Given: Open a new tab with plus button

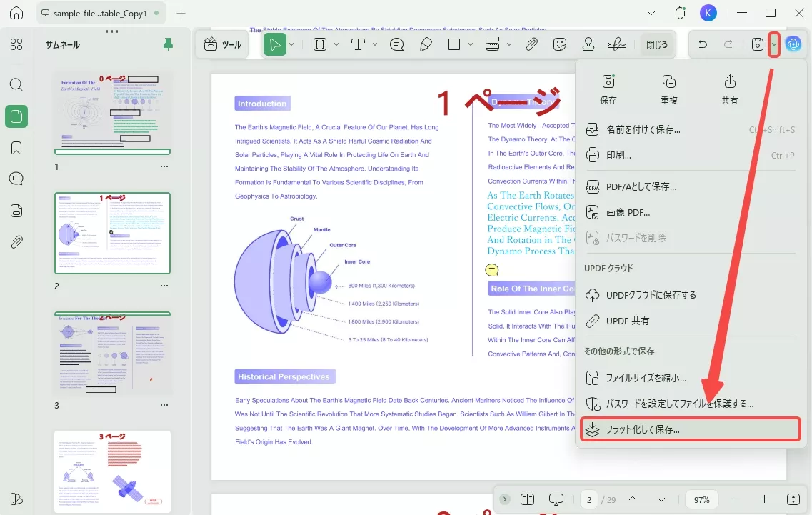Looking at the screenshot, I should pyautogui.click(x=181, y=13).
